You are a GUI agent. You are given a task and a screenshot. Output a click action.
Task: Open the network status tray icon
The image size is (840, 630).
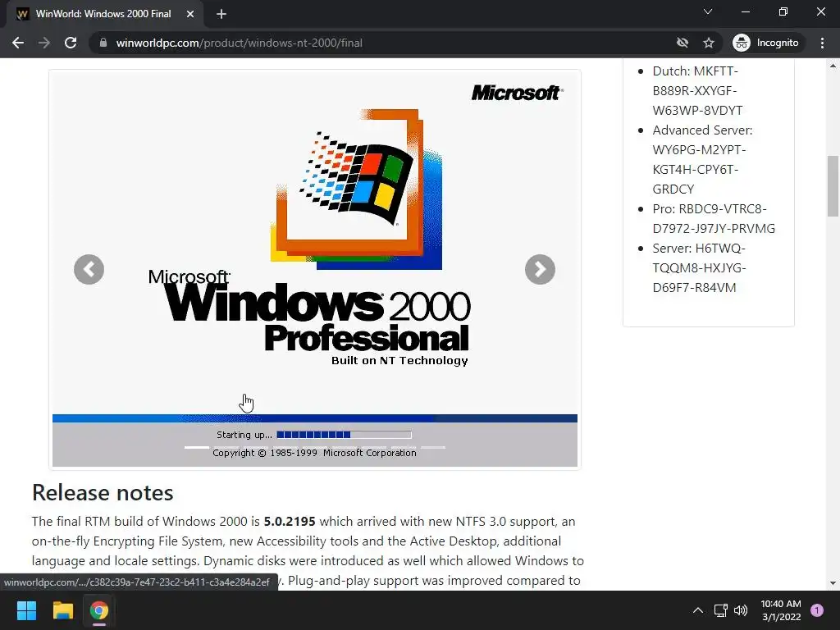tap(720, 610)
